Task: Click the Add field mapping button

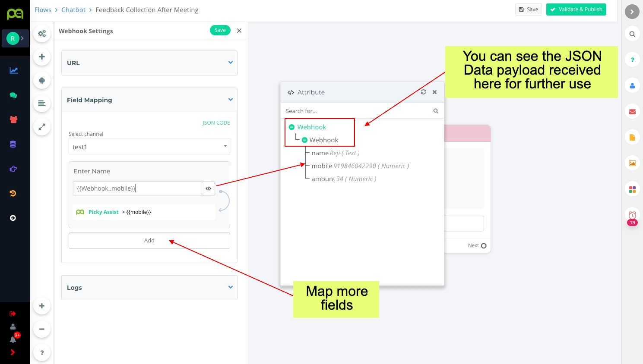Action: click(x=149, y=241)
